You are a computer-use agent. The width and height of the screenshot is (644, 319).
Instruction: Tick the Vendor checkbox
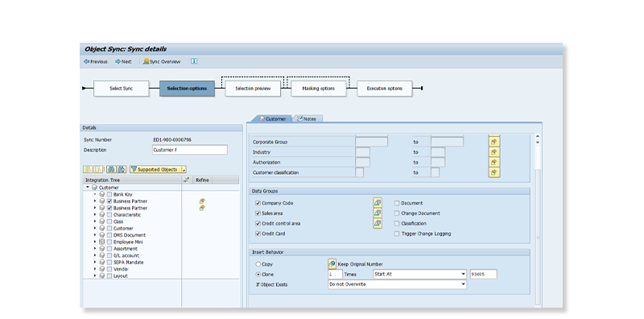click(x=109, y=269)
